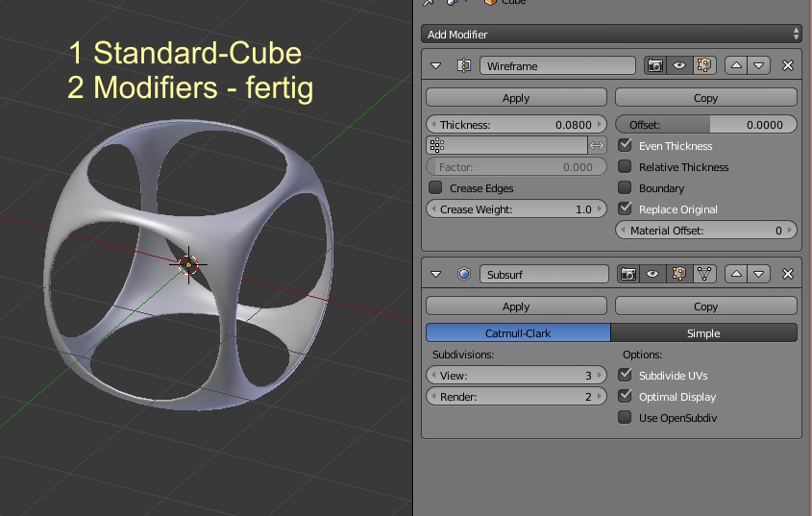
Task: Click the disabled Factor slider
Action: pos(516,167)
